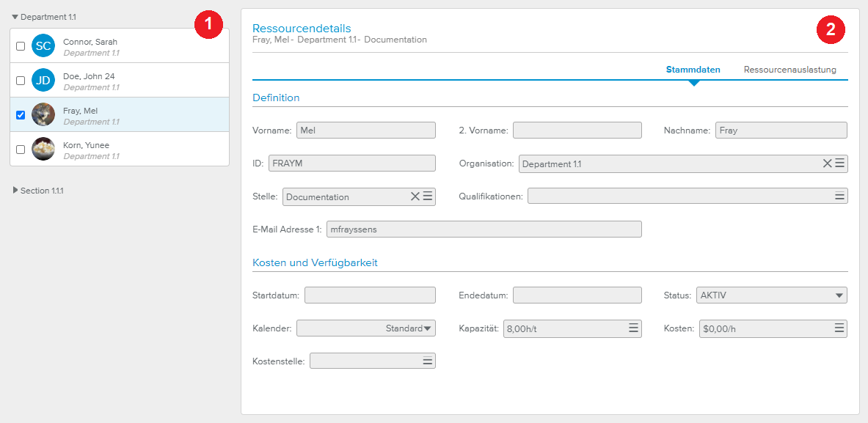Image resolution: width=868 pixels, height=423 pixels.
Task: Click Korn, Yunee's avatar thumbnail
Action: [x=43, y=149]
